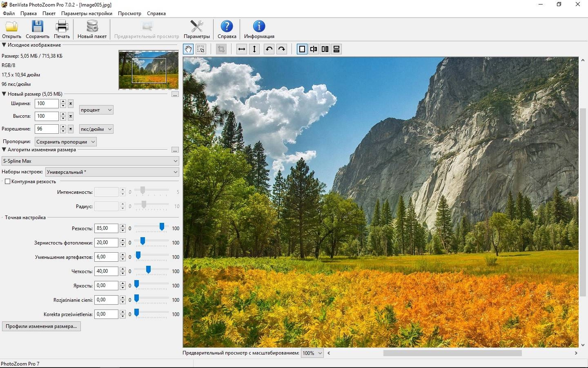Open the Пакет menu

49,13
